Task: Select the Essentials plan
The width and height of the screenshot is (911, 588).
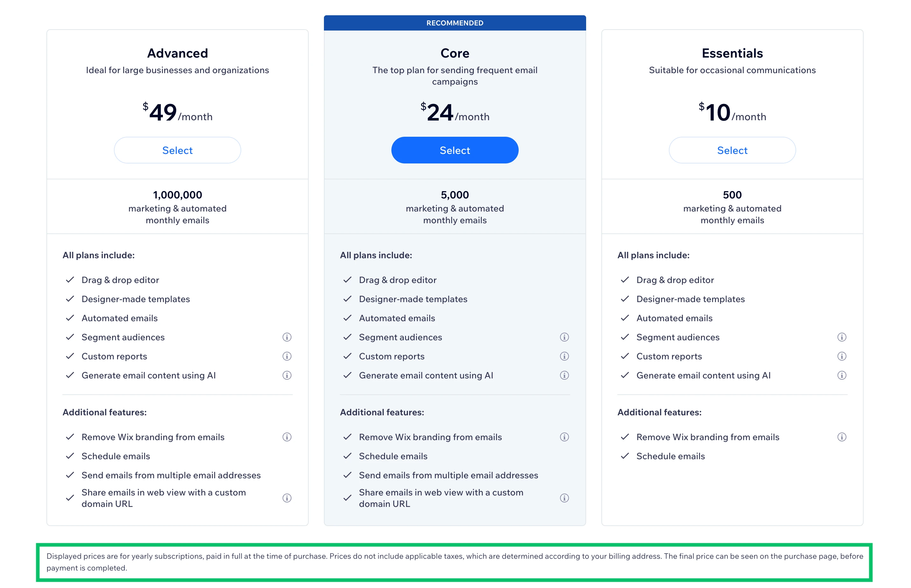Action: [x=732, y=150]
